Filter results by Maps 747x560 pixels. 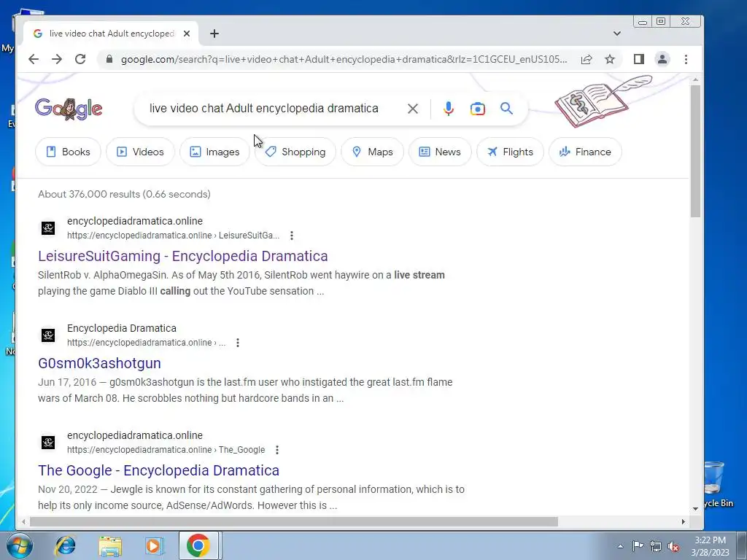pos(372,152)
